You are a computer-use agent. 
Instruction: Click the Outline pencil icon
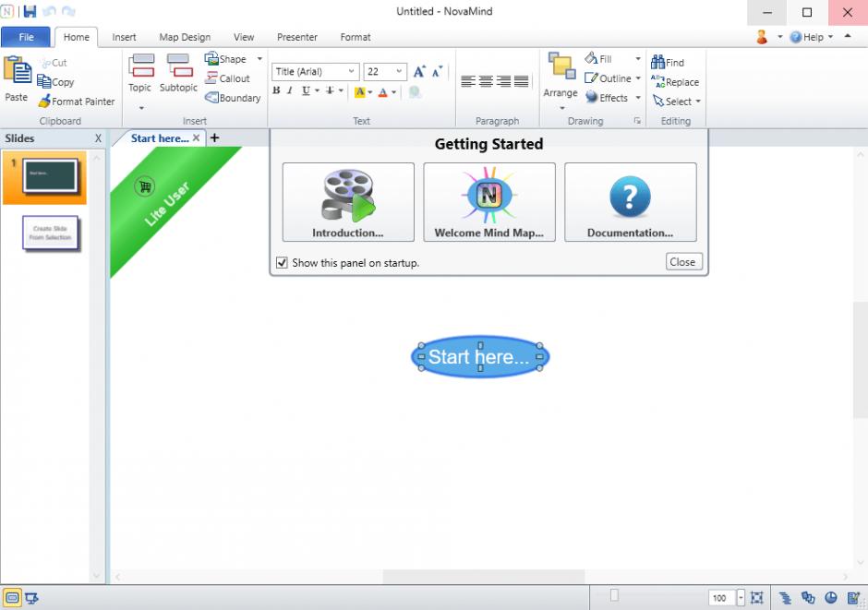591,78
